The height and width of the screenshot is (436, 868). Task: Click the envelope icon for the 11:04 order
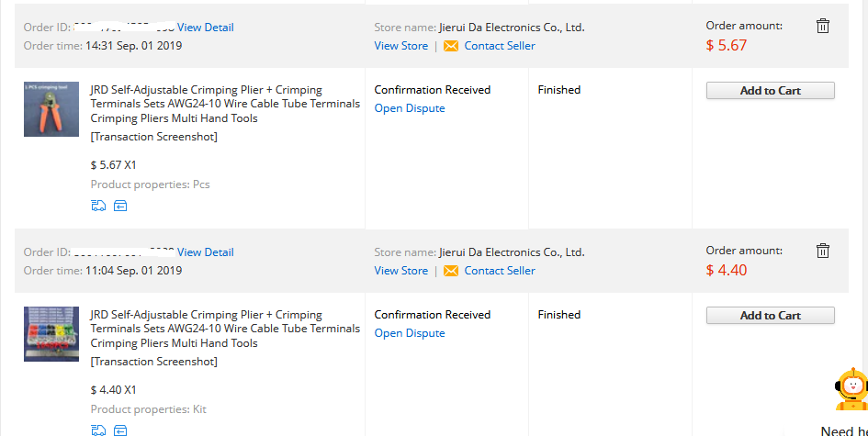tap(451, 271)
